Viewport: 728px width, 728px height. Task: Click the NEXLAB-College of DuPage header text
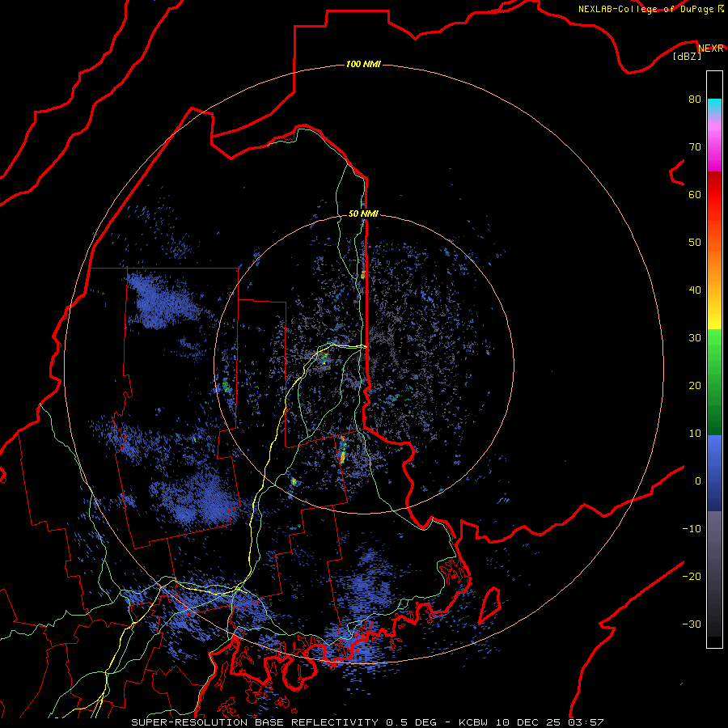pyautogui.click(x=650, y=9)
